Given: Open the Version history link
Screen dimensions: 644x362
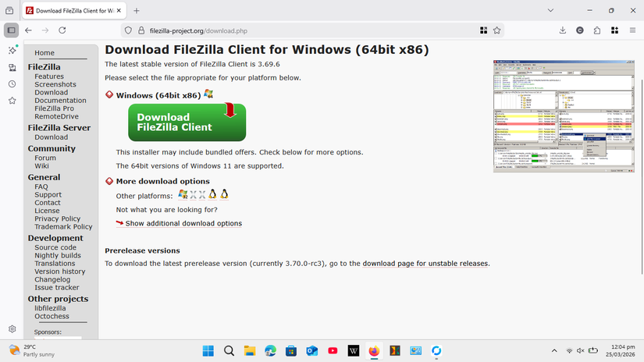Looking at the screenshot, I should point(60,271).
